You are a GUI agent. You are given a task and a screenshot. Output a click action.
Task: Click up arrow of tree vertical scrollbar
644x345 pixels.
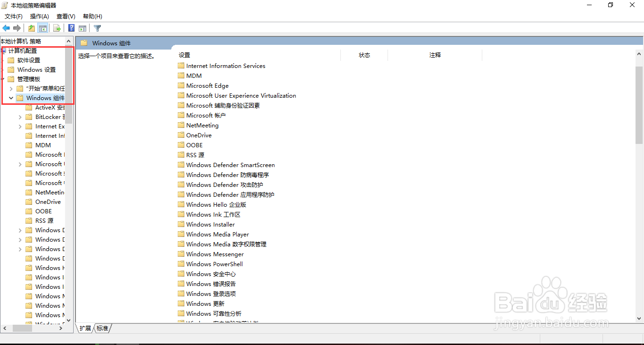(x=69, y=41)
